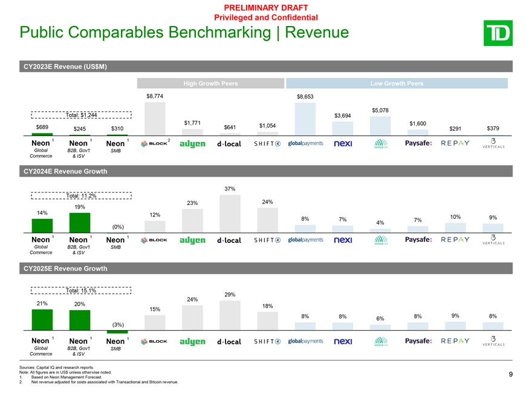This screenshot has height=411, width=532.
Task: Click globalpayments logo in CY2023E Revenue row
Action: pos(305,143)
